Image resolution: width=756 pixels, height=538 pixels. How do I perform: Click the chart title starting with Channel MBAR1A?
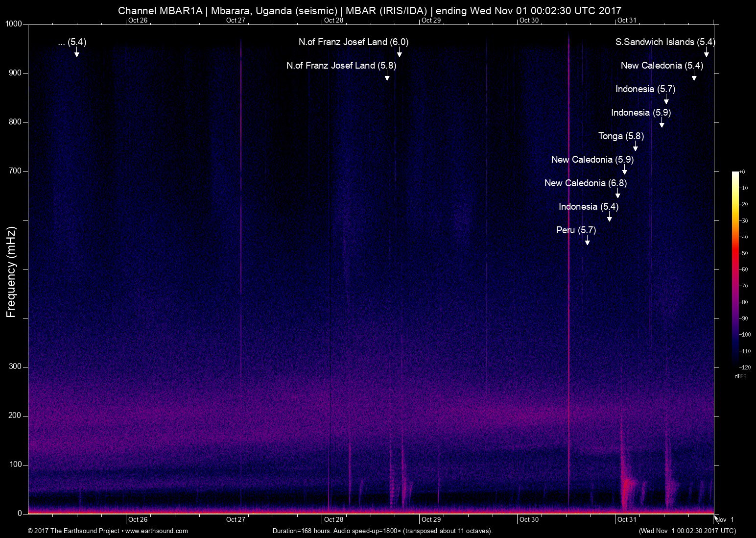pyautogui.click(x=370, y=10)
